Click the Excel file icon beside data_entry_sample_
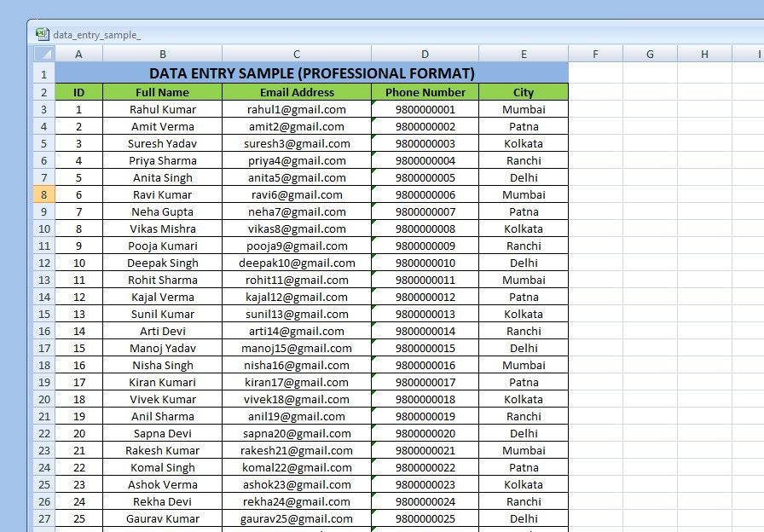This screenshot has width=764, height=532. point(43,34)
